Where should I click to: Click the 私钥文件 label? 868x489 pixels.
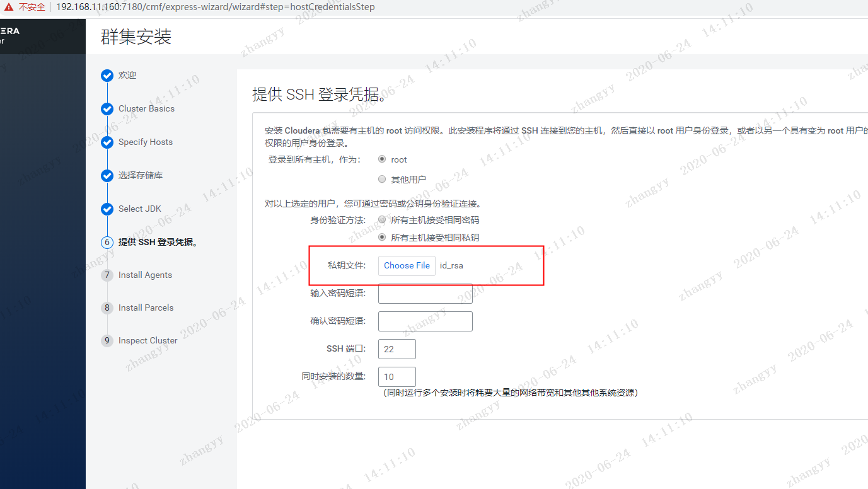pos(347,266)
